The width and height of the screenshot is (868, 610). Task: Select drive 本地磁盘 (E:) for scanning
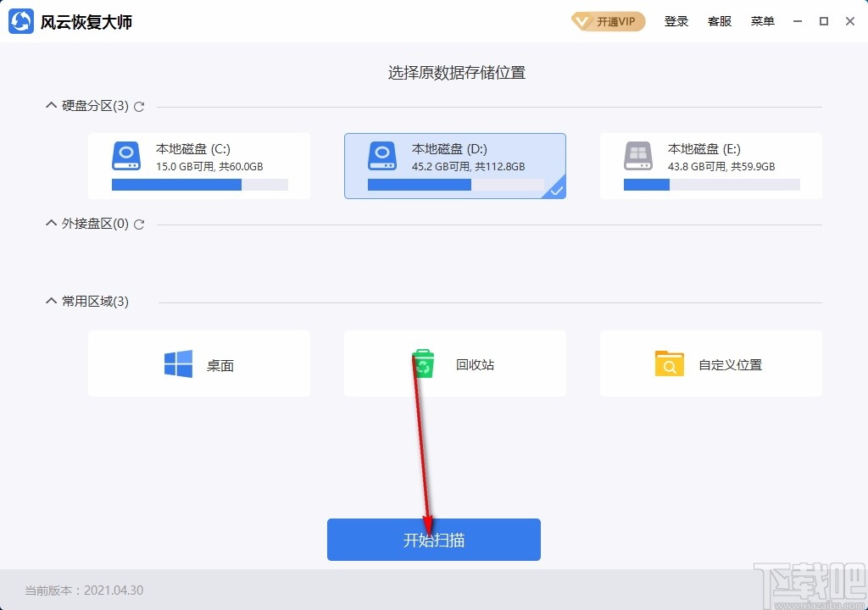710,166
